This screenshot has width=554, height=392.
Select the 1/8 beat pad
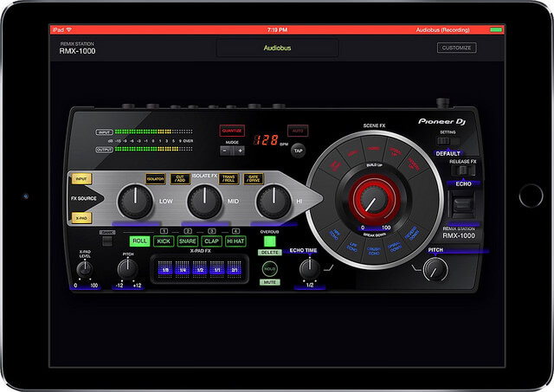164,271
